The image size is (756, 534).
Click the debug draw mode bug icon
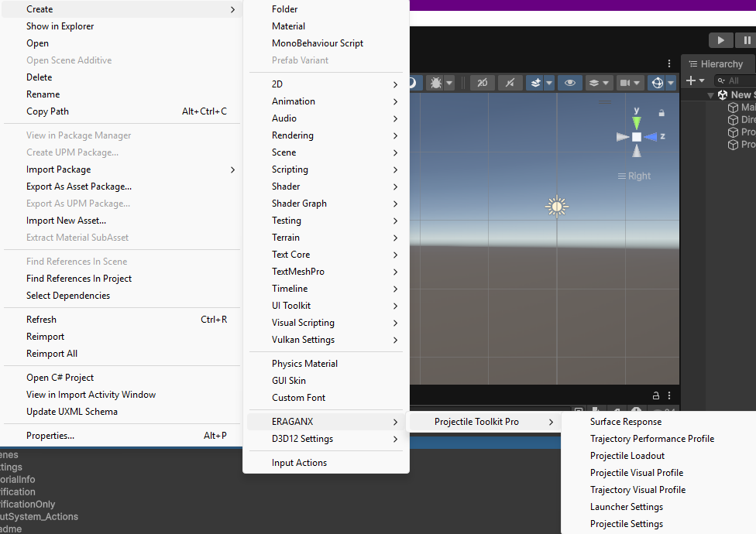point(436,84)
